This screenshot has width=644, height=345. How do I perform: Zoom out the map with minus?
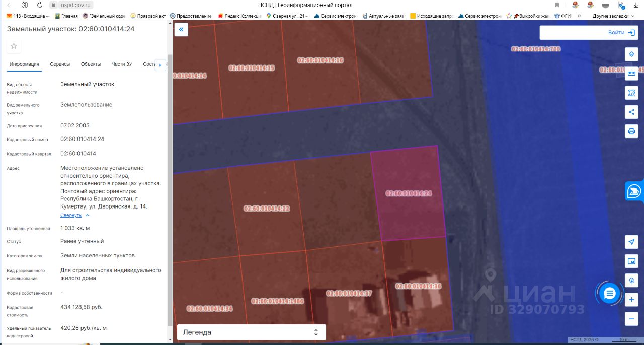[631, 319]
